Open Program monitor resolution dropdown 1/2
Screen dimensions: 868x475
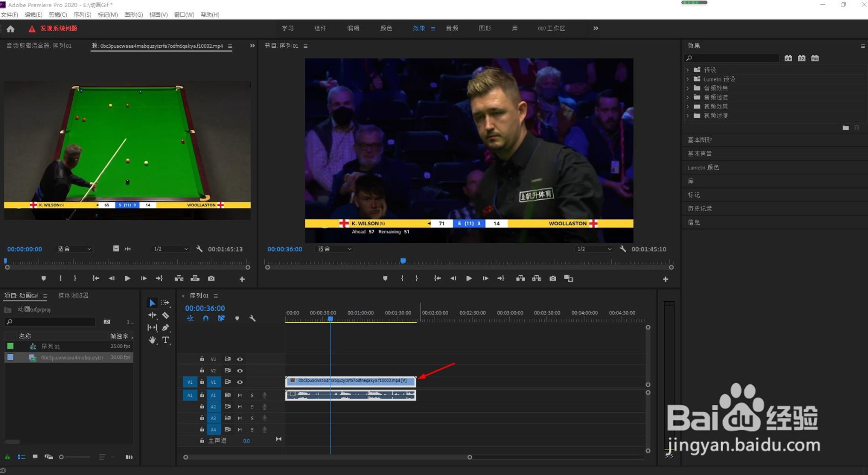(595, 249)
